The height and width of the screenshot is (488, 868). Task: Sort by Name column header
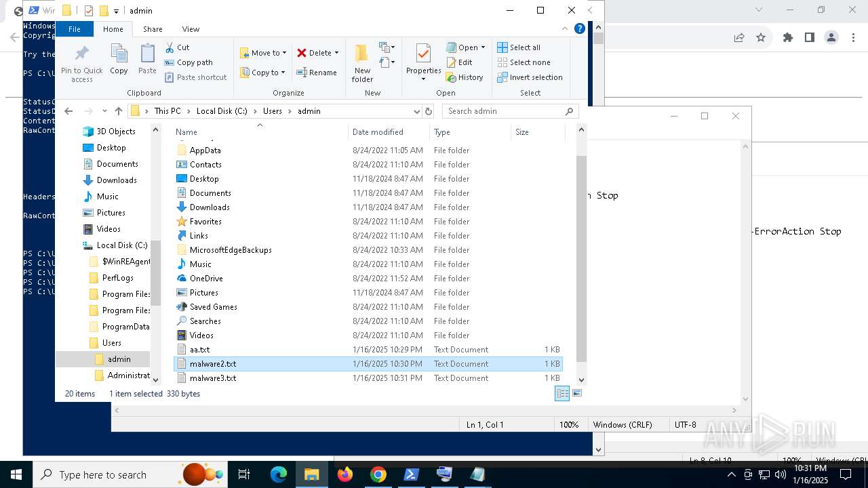[x=260, y=132]
